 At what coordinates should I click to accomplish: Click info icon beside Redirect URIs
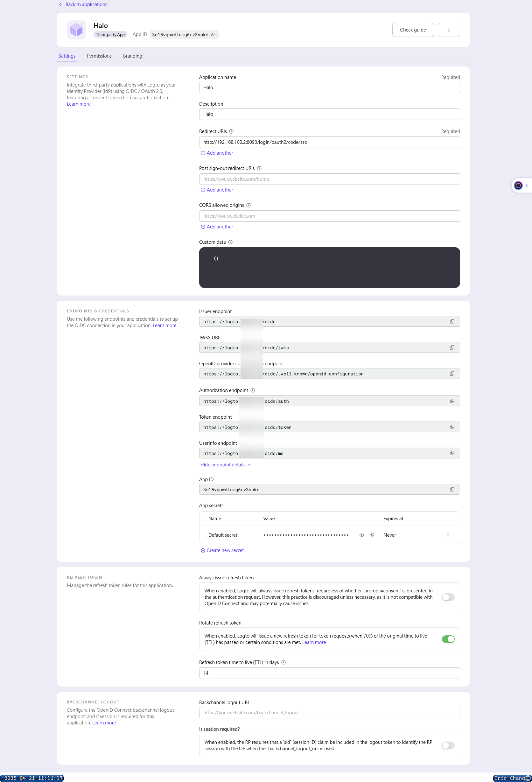point(231,132)
